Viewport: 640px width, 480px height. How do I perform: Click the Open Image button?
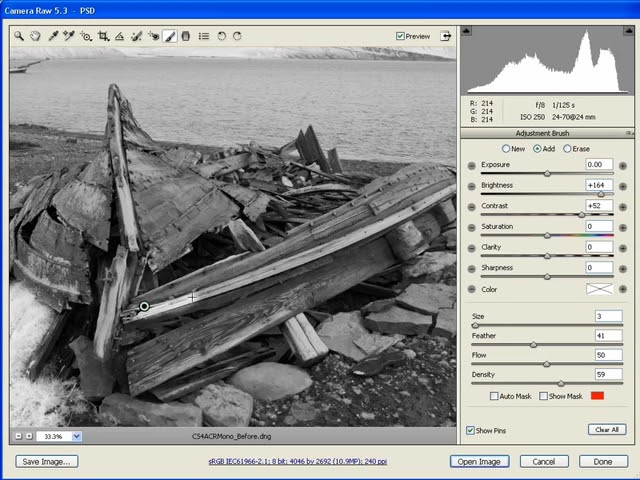479,462
